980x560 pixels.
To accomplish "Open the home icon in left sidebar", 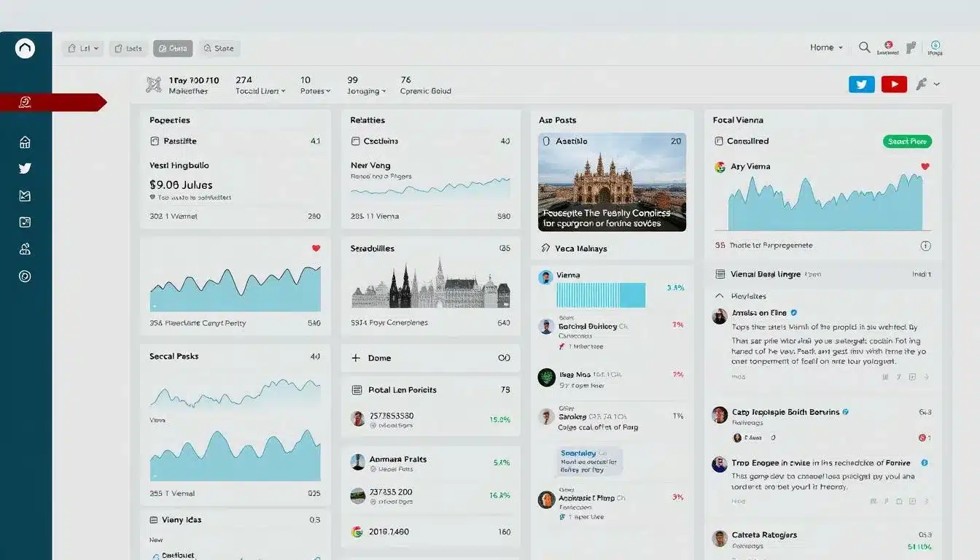I will click(x=25, y=142).
